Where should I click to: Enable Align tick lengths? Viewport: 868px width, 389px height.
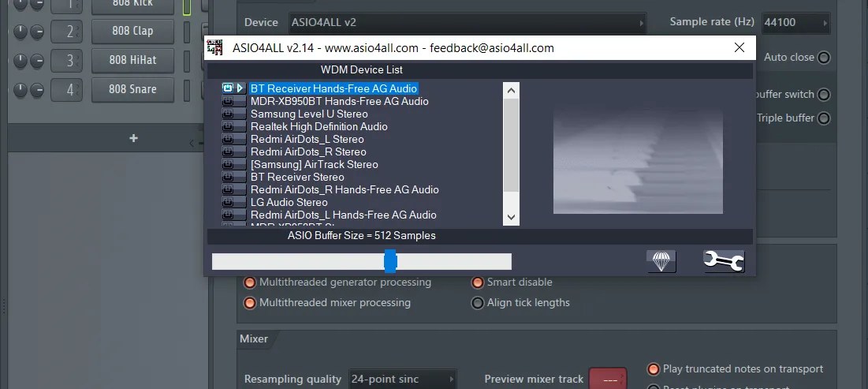point(477,303)
